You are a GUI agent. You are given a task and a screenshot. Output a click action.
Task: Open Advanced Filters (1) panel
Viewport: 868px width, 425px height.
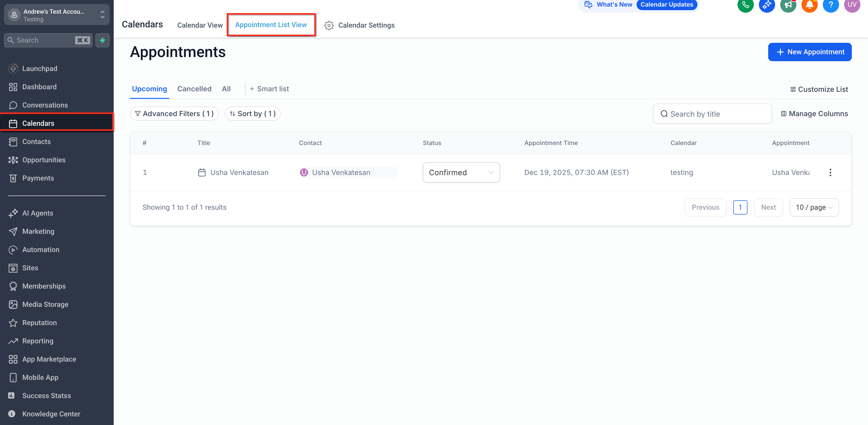[x=174, y=114]
